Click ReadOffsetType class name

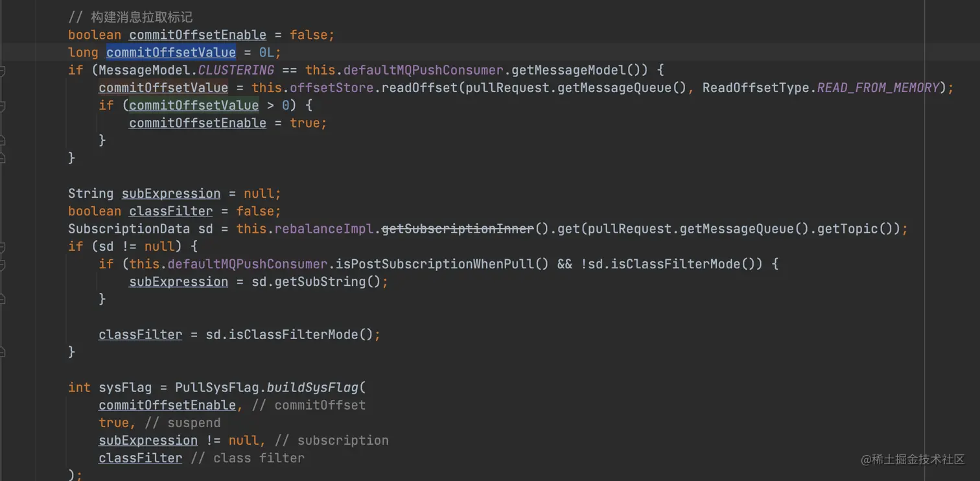(x=756, y=88)
